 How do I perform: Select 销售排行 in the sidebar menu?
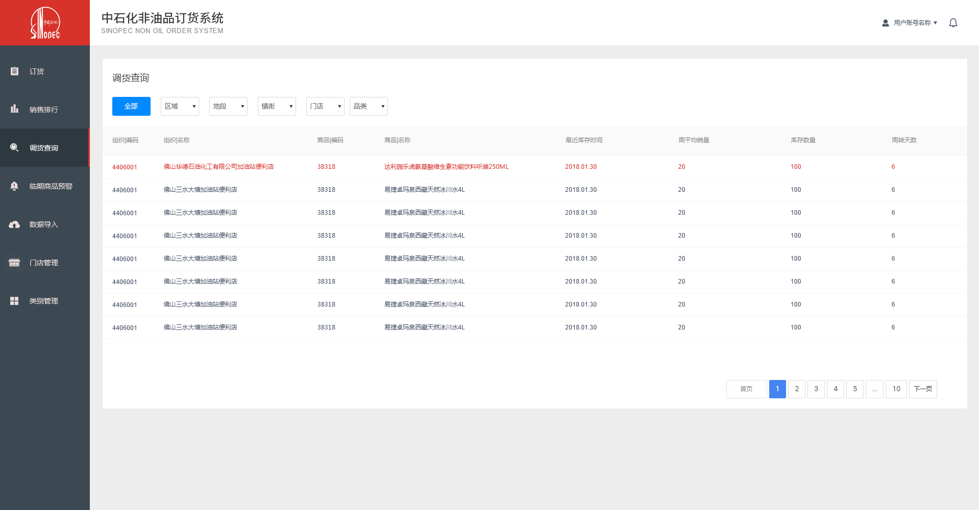click(x=44, y=110)
